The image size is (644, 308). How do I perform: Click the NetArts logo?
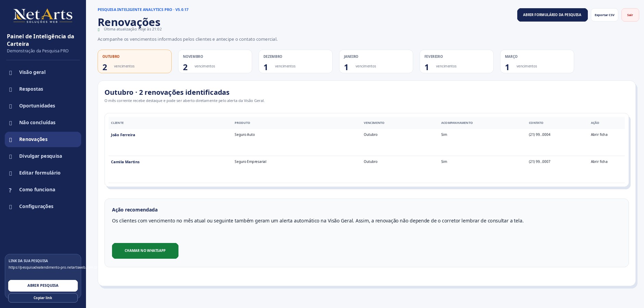[43, 16]
